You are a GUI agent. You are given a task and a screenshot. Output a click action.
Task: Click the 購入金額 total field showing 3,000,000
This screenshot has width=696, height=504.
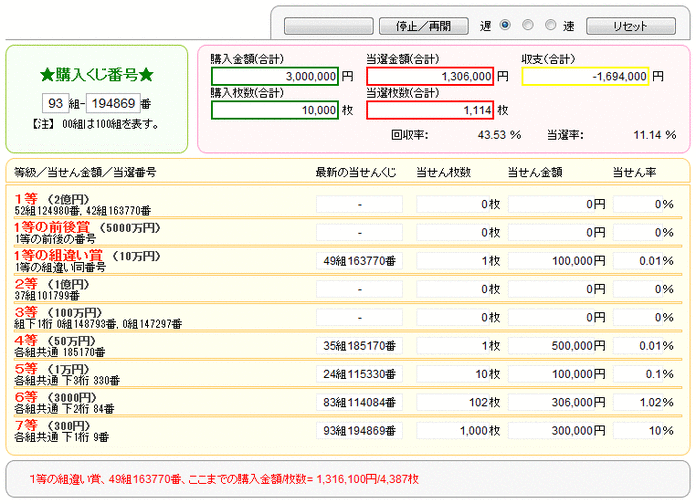coord(275,76)
